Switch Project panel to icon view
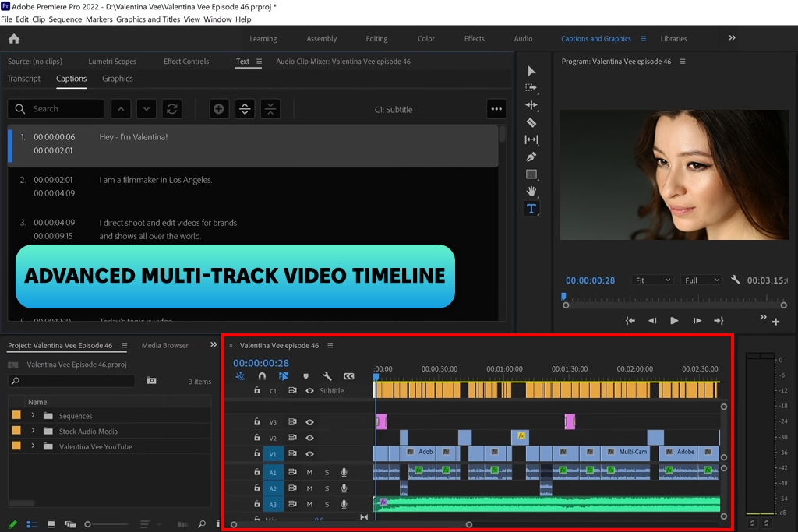798x532 pixels. (x=51, y=524)
